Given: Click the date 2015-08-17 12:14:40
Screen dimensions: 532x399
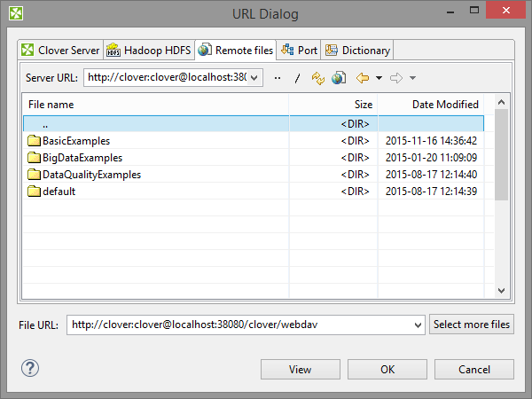Looking at the screenshot, I should tap(431, 175).
